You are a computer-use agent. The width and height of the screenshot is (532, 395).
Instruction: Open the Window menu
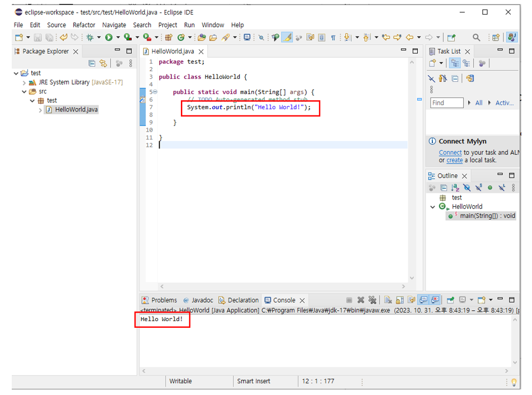click(213, 25)
